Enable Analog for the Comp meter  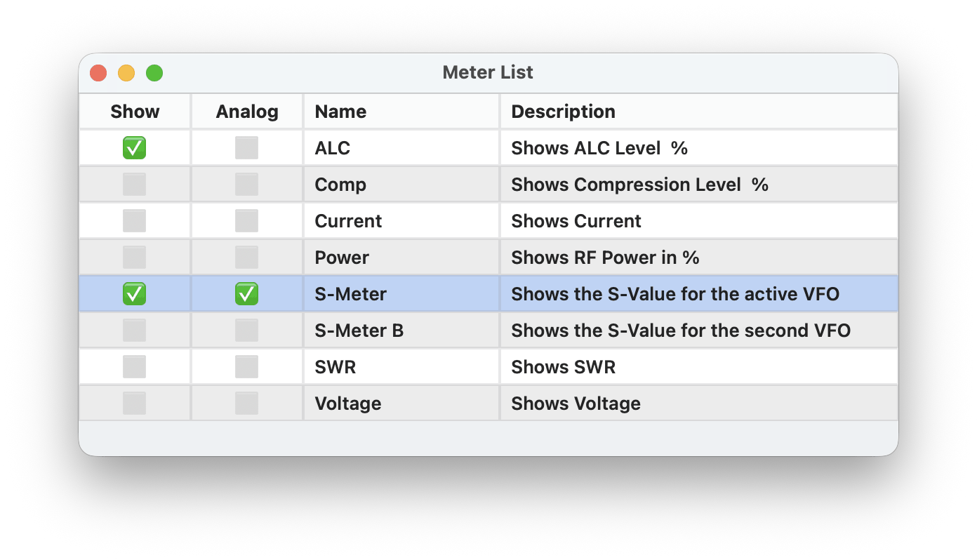pyautogui.click(x=246, y=185)
